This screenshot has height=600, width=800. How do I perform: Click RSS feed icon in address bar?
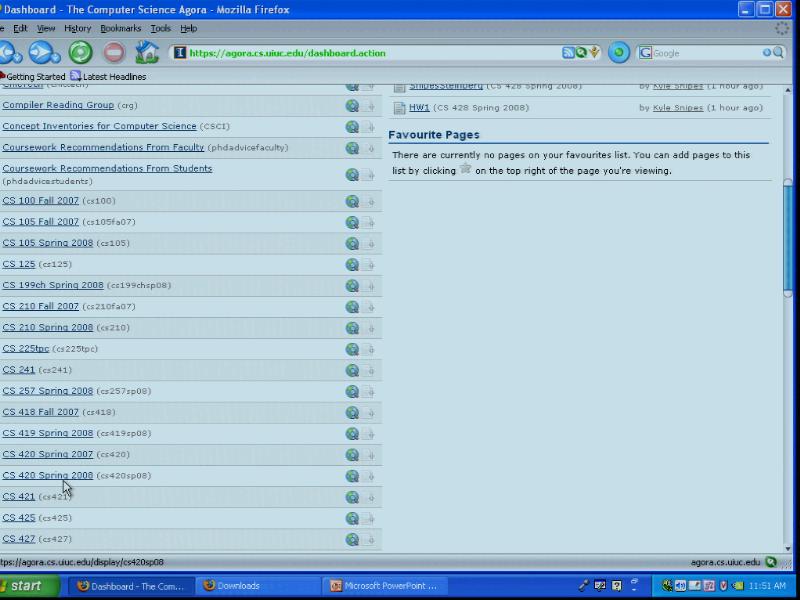pyautogui.click(x=568, y=53)
